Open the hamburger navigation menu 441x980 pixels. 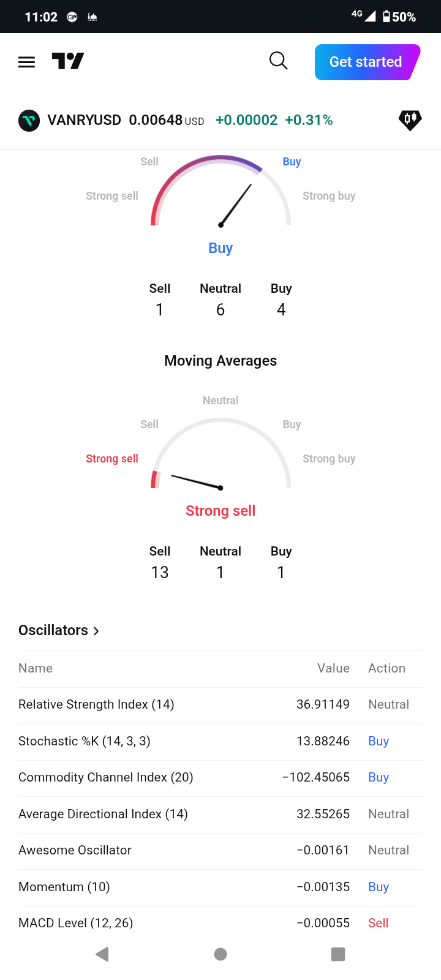[26, 62]
